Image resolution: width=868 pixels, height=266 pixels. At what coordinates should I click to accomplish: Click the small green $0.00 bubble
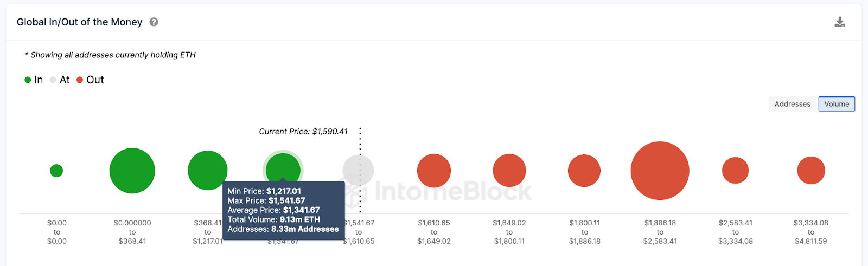56,171
